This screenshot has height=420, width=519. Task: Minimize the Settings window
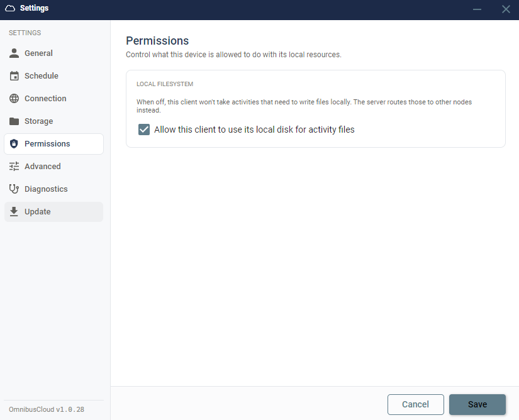click(477, 9)
